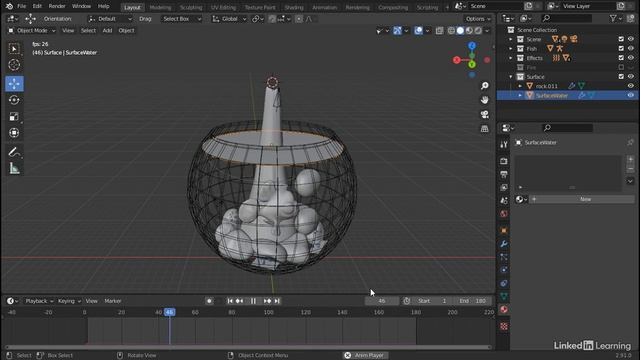
Task: Expand the Effects collection
Action: coord(511,58)
